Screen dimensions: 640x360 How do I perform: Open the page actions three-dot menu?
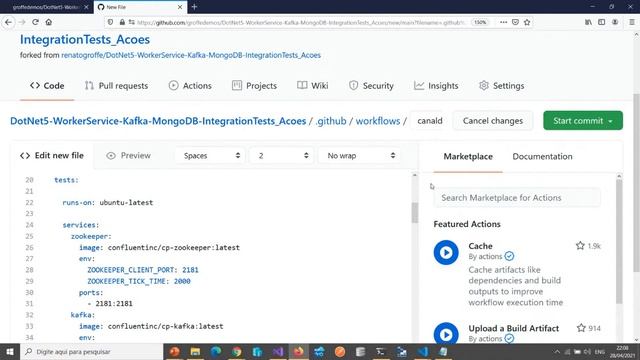coord(503,22)
